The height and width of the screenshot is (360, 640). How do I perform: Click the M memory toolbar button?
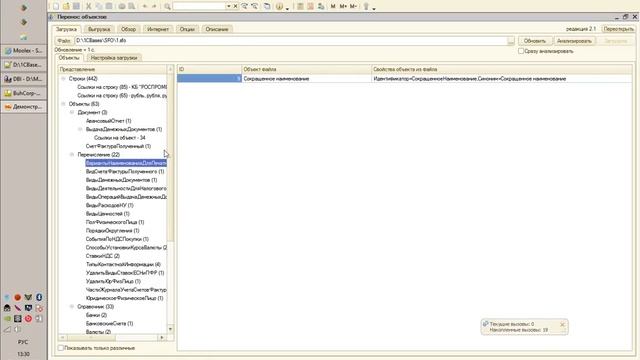tap(333, 6)
